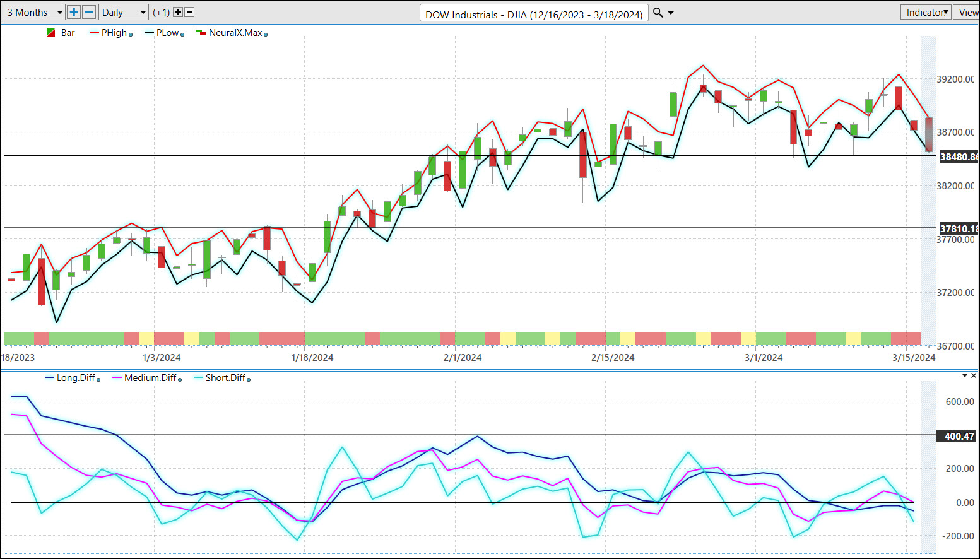Click the PHigh legend line swatch

pos(94,33)
